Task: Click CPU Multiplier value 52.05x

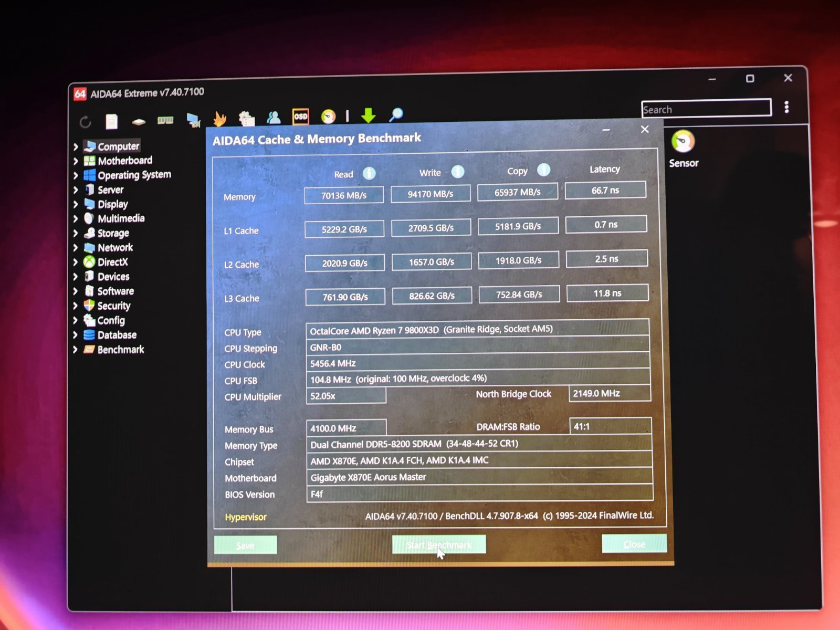Action: click(346, 396)
